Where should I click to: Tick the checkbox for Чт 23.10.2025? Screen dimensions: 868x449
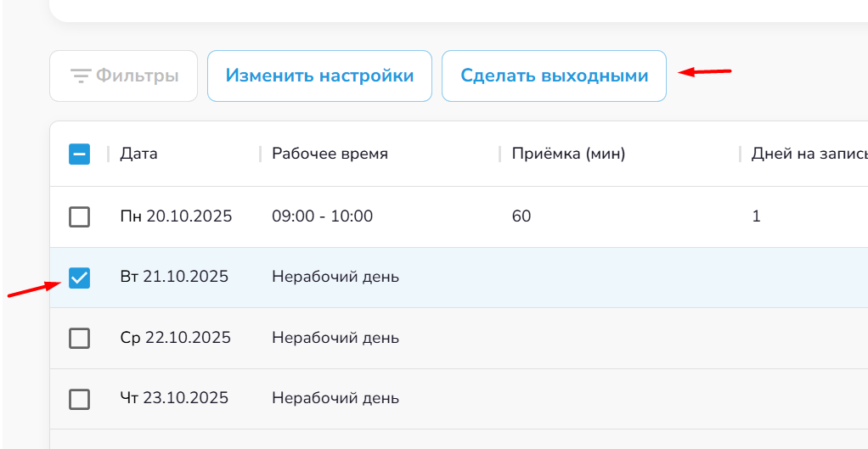click(79, 399)
